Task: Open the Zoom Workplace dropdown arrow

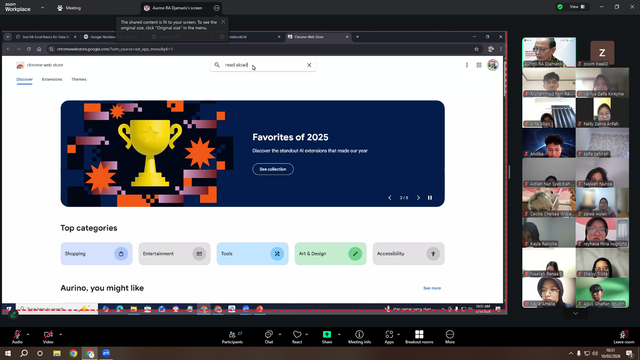Action: [x=42, y=8]
